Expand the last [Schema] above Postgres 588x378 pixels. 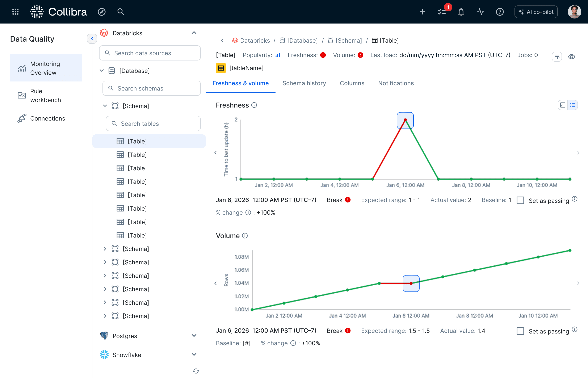click(105, 316)
